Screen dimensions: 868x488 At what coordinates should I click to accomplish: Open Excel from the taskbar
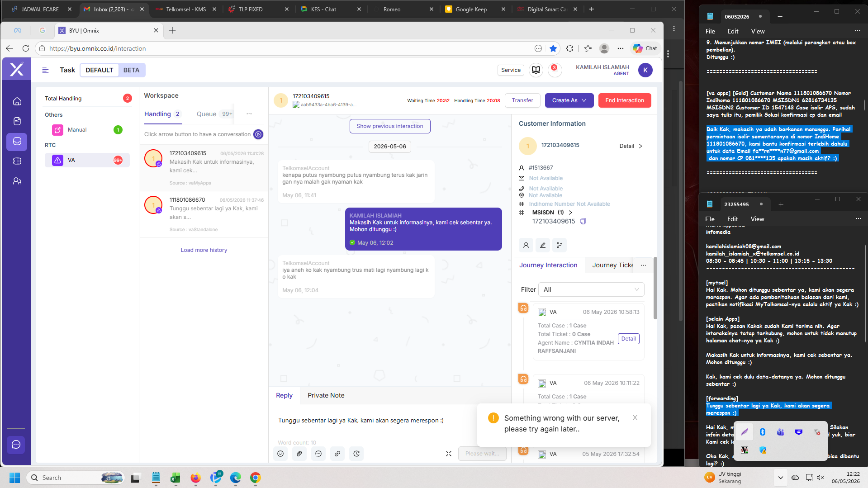[x=175, y=478]
